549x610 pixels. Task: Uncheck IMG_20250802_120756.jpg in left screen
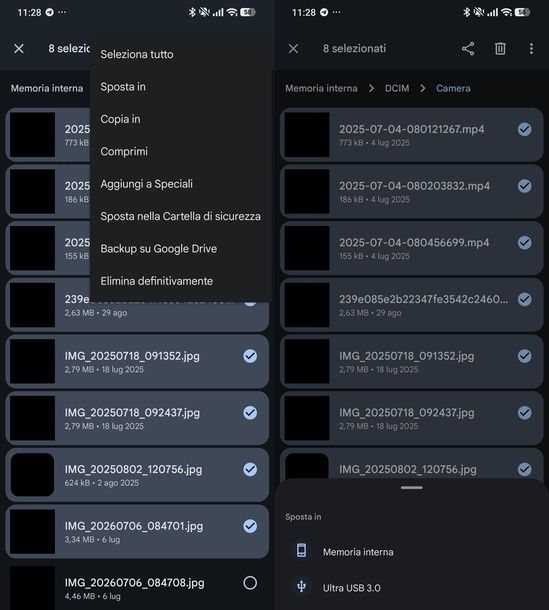click(x=250, y=470)
